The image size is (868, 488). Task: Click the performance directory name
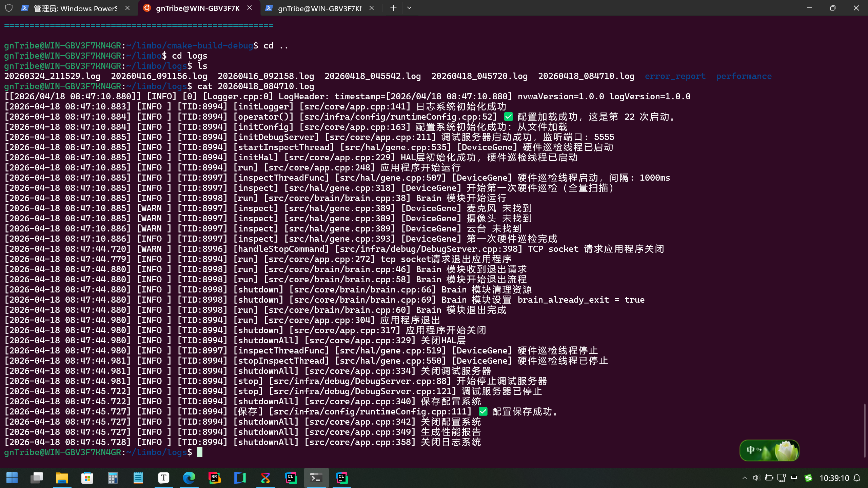(744, 76)
